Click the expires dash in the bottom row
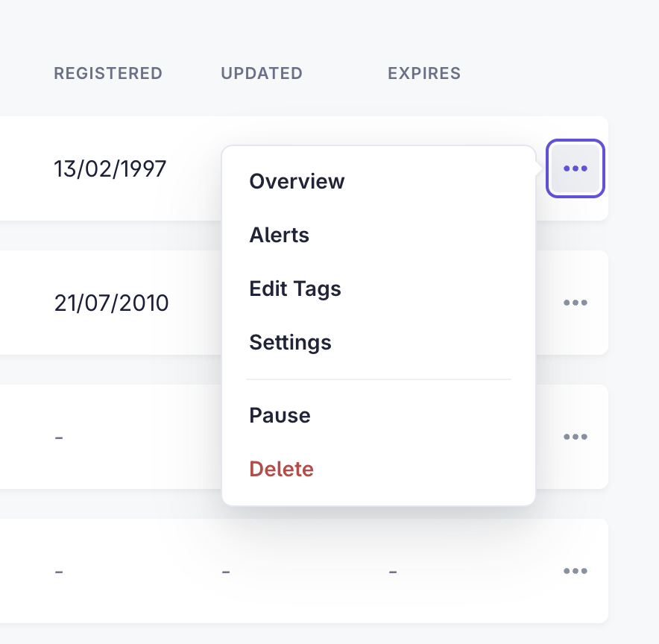The width and height of the screenshot is (659, 644). [x=393, y=572]
